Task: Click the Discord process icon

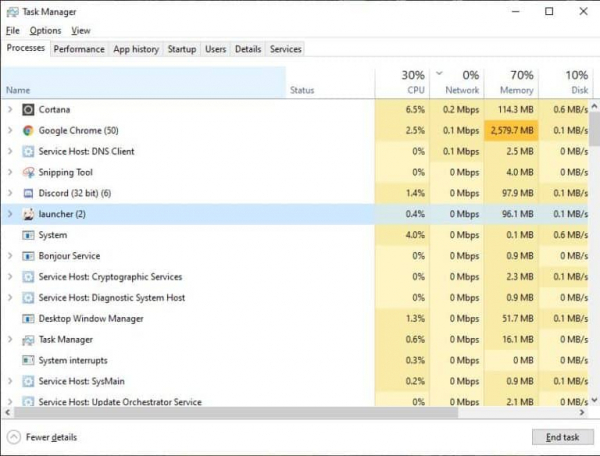Action: (x=28, y=194)
